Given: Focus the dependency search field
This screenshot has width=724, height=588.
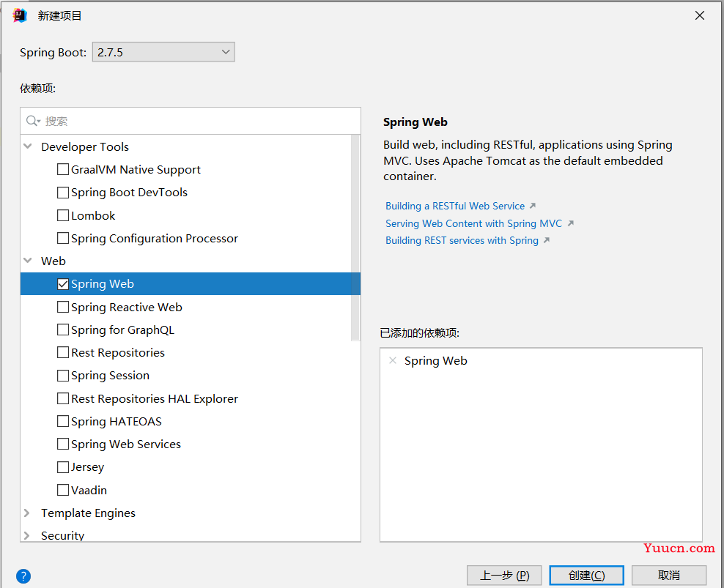Looking at the screenshot, I should [x=191, y=121].
